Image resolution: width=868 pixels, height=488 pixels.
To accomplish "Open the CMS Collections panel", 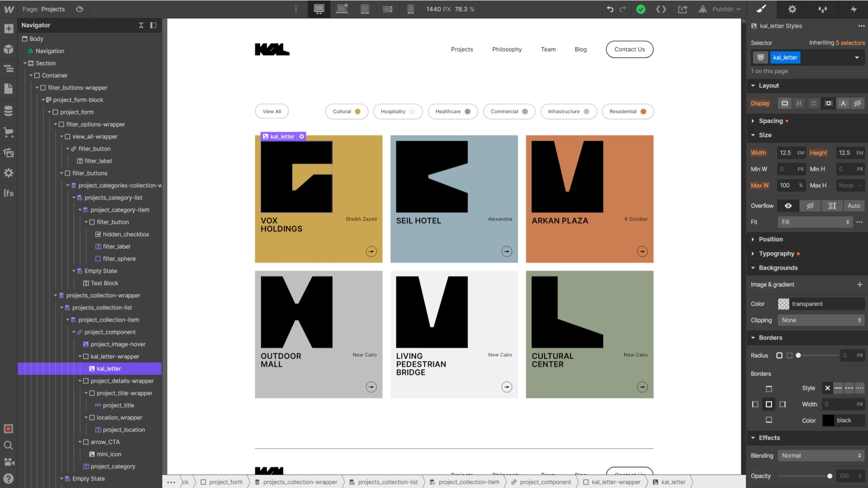I will click(x=9, y=111).
